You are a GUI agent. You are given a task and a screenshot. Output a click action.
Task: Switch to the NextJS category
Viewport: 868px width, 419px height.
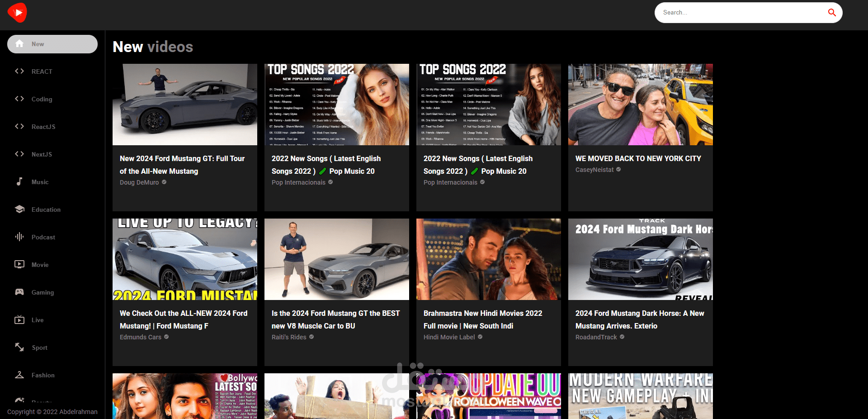(x=52, y=154)
